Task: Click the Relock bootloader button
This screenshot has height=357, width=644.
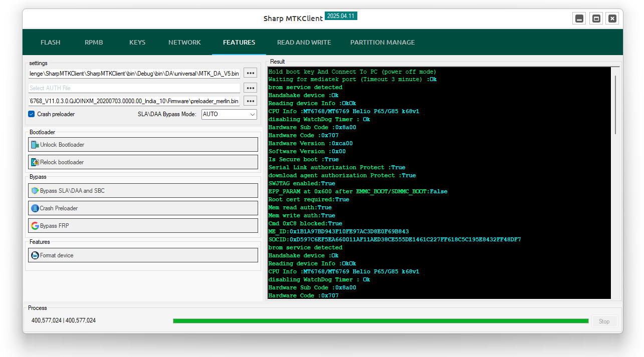Action: coord(143,162)
